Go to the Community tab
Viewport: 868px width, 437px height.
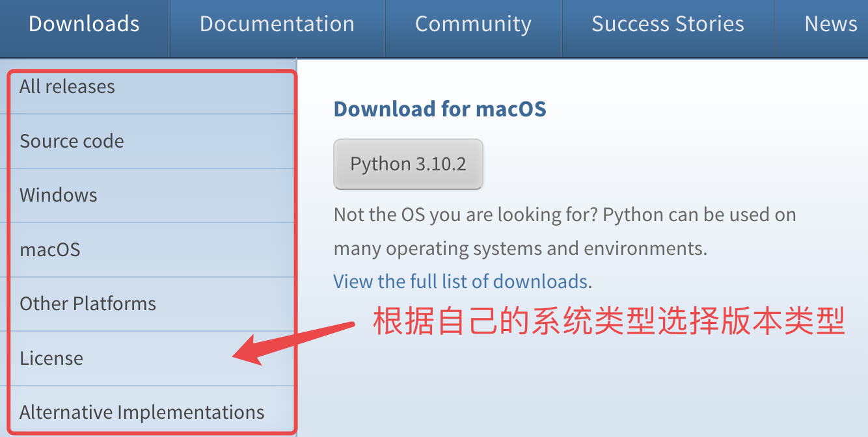coord(473,24)
